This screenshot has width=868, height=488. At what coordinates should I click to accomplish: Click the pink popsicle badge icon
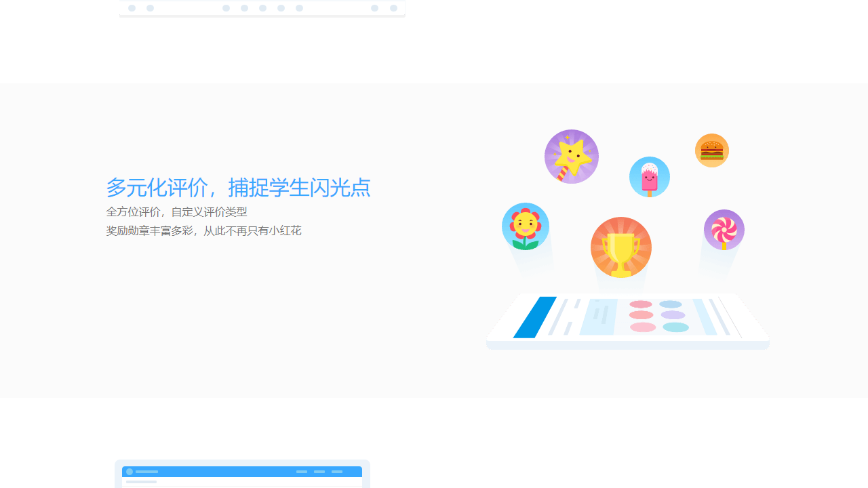point(649,177)
